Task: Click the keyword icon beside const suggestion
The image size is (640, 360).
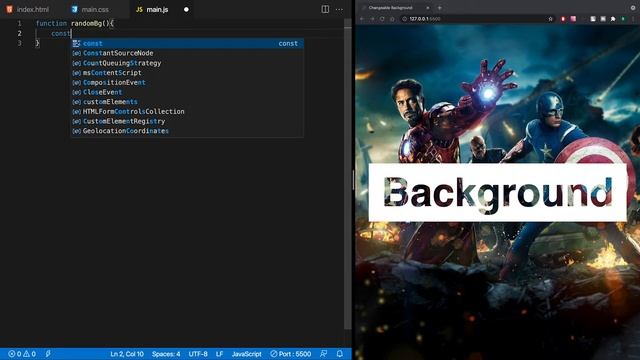Action: [x=76, y=43]
